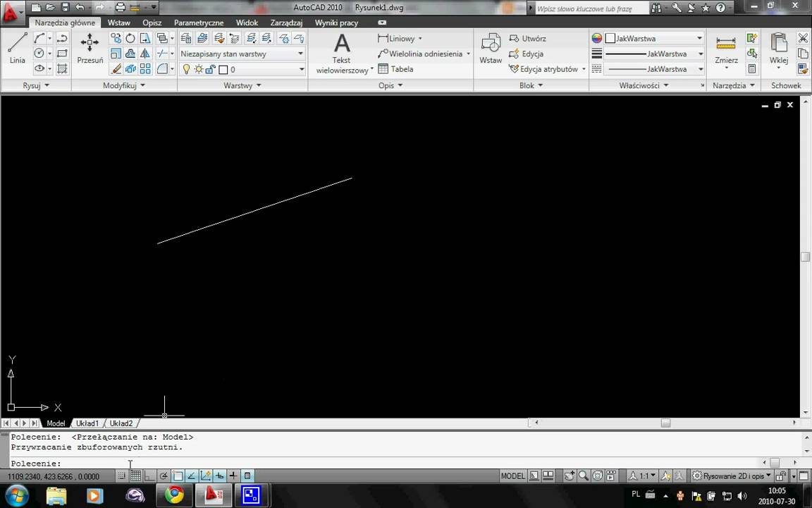Select the ellipse drawing tool
Image resolution: width=812 pixels, height=508 pixels.
[39, 68]
